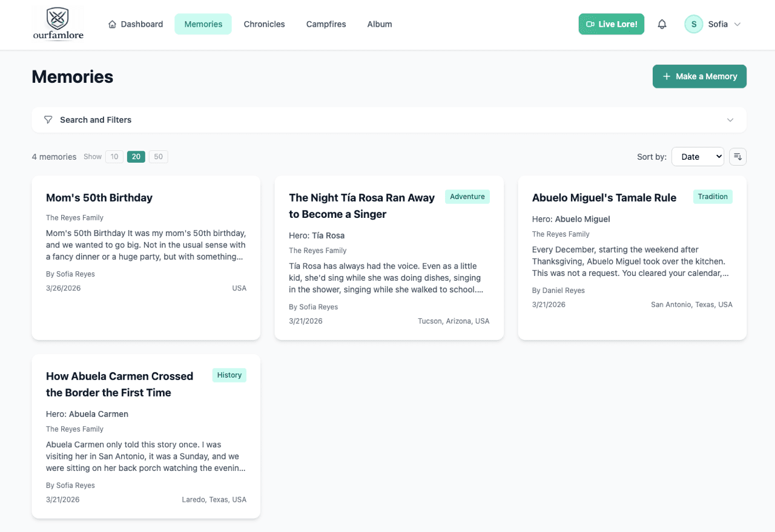
Task: Click the plus icon in Make a Memory
Action: tap(667, 76)
